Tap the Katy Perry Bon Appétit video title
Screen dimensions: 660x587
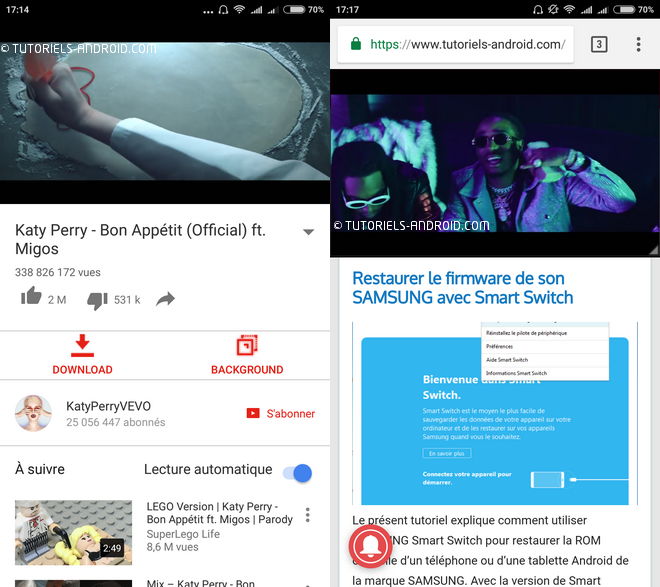pos(141,239)
